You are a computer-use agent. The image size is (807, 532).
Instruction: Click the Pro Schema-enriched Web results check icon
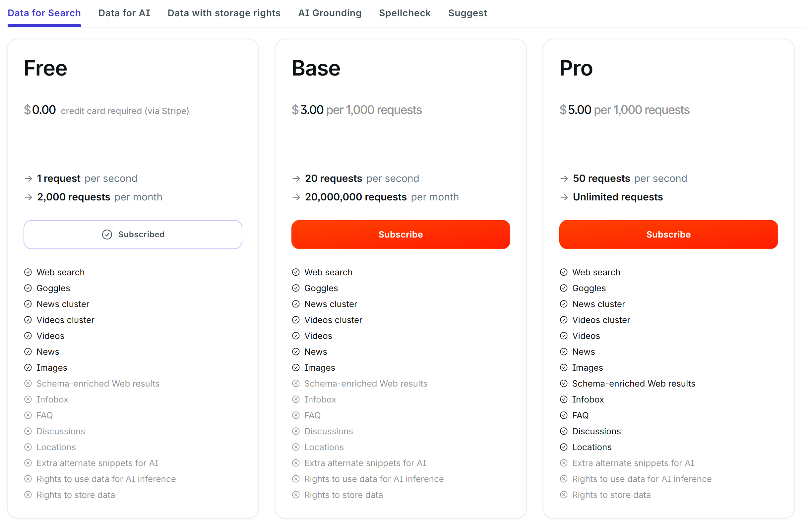(x=563, y=383)
